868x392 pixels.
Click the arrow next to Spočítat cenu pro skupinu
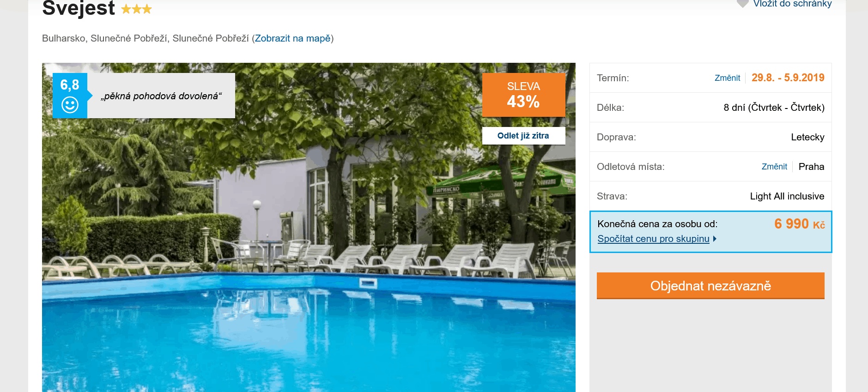click(x=715, y=239)
